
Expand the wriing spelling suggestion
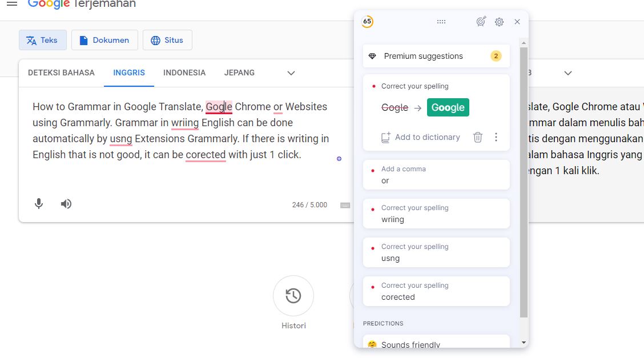point(436,214)
